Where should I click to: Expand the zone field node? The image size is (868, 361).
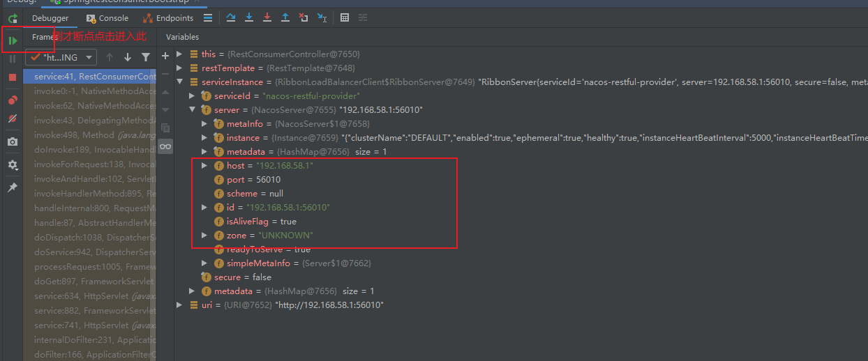tap(204, 236)
